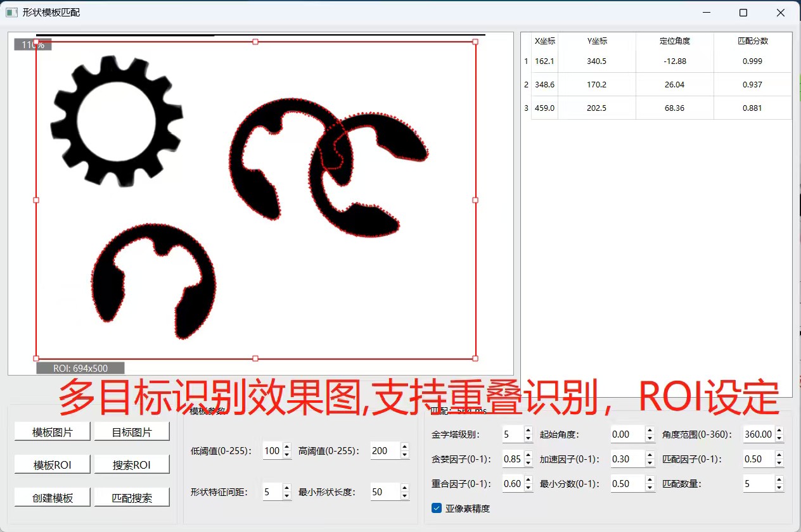Image resolution: width=801 pixels, height=532 pixels.
Task: Increase 形状特征间距 with up arrow
Action: click(x=286, y=488)
